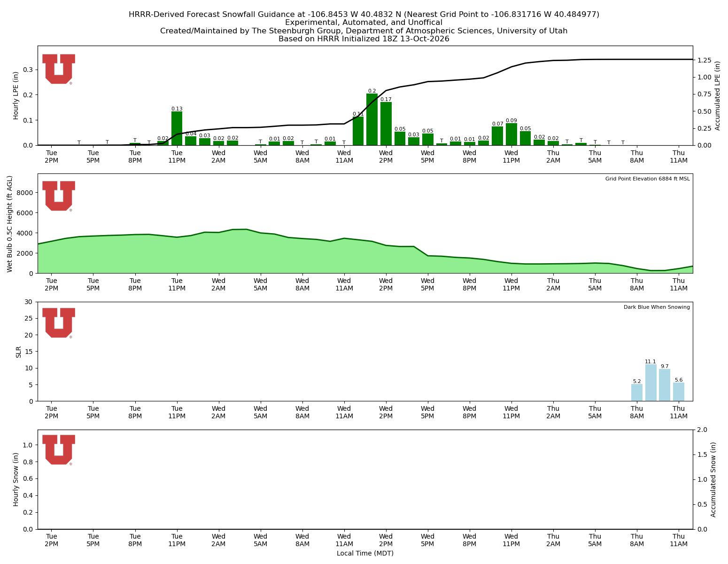Click the 5.2 SLR value label
Image resolution: width=728 pixels, height=564 pixels.
[x=637, y=381]
